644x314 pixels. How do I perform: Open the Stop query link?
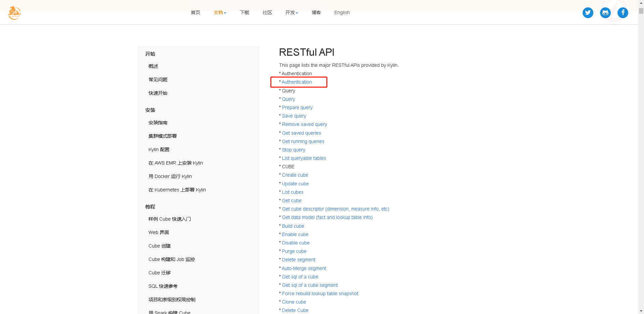click(293, 150)
